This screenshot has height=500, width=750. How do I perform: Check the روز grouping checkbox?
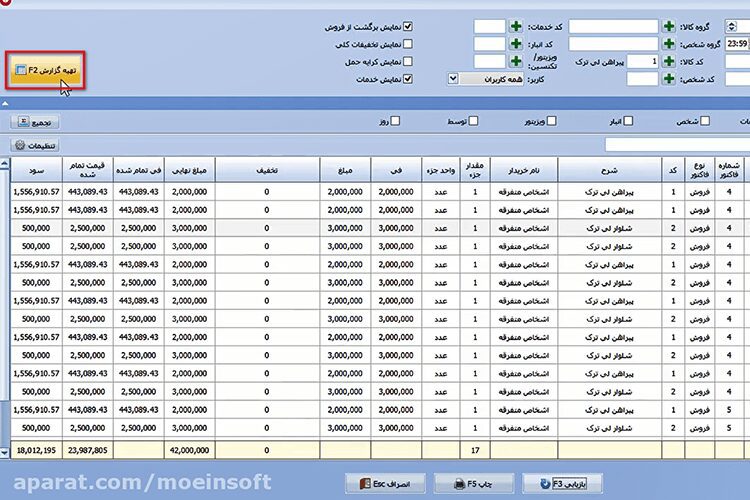395,121
